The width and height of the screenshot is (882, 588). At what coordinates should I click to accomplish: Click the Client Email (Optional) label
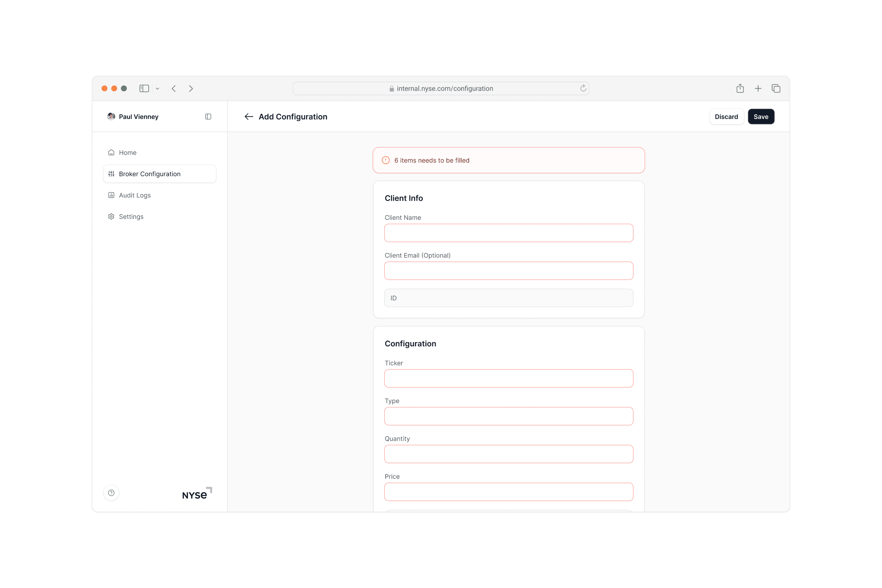tap(417, 255)
